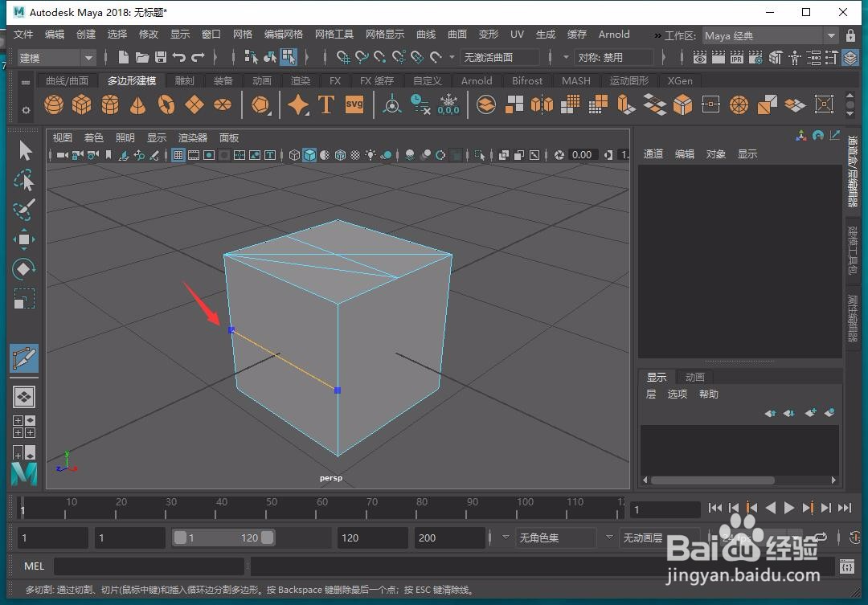This screenshot has height=605, width=868.
Task: Click the polygon torus shelf icon
Action: [166, 104]
